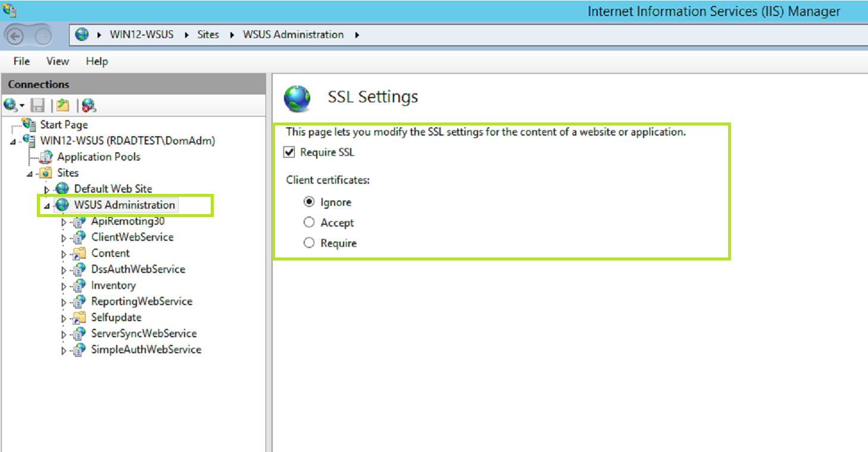
Task: Open the File menu
Action: point(21,61)
